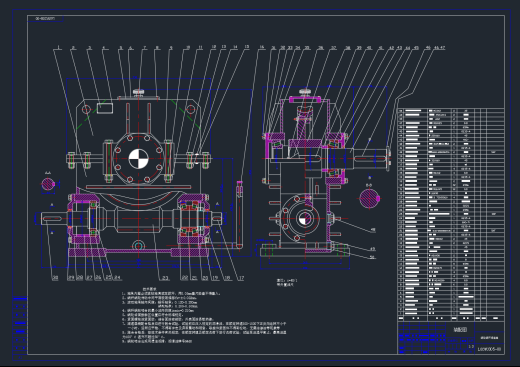Click balloon 19 below the front view
The image size is (520, 367).
click(215, 278)
